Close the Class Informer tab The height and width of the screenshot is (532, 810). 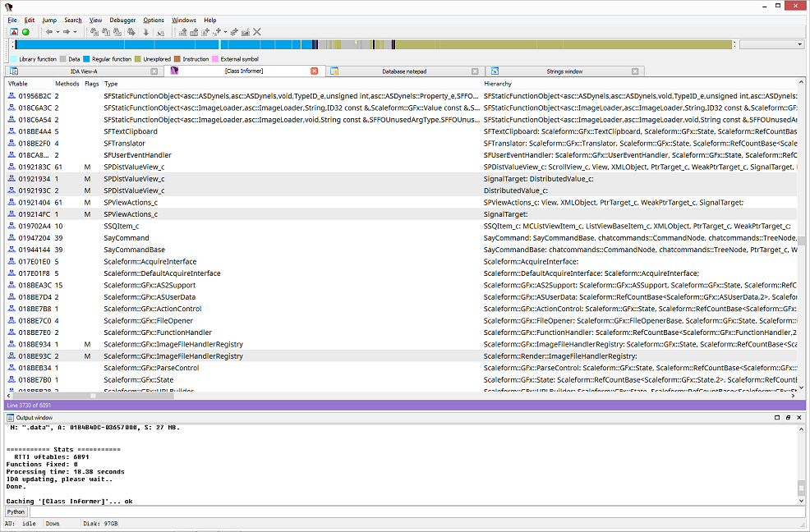(x=314, y=71)
